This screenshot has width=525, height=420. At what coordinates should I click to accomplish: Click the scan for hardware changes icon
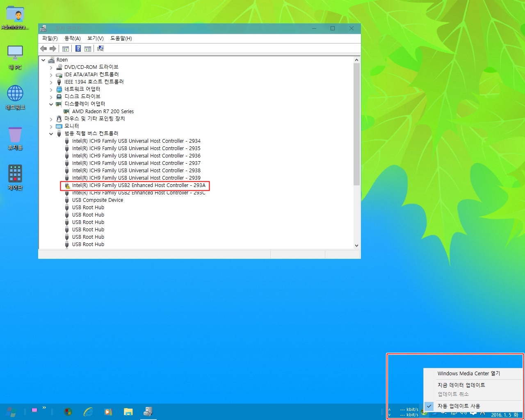pos(100,48)
